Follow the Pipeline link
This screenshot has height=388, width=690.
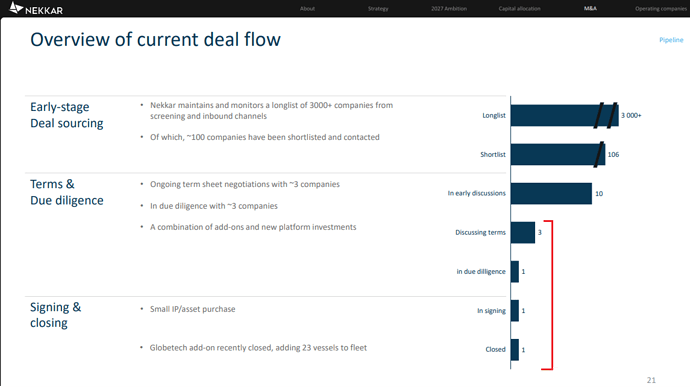tap(671, 40)
